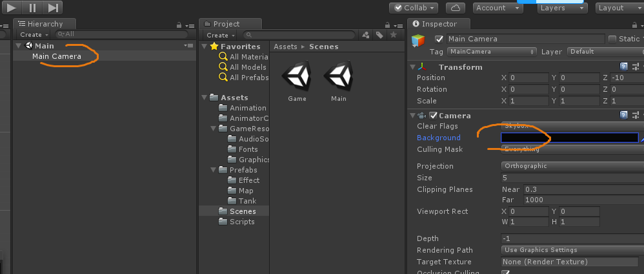Pause the game with the Pause button
This screenshot has width=644, height=274.
32,7
